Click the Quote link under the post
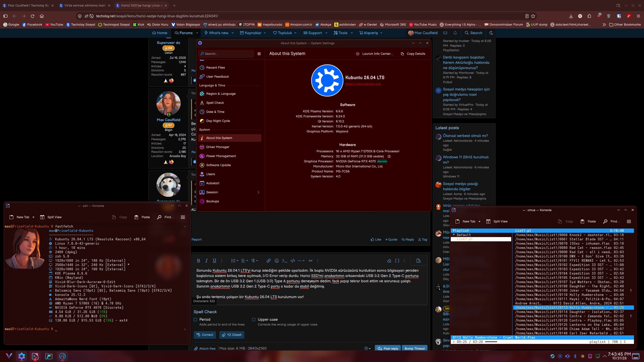644x362 pixels. (391, 240)
